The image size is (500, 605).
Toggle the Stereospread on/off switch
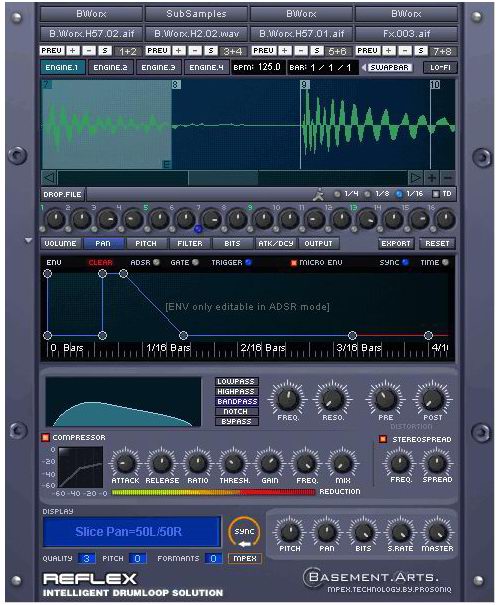coord(383,439)
